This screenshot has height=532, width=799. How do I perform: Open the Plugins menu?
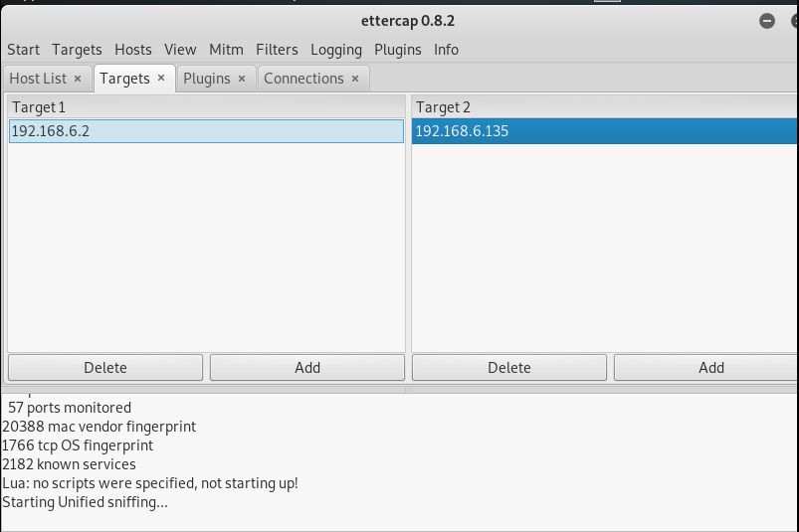pyautogui.click(x=397, y=50)
